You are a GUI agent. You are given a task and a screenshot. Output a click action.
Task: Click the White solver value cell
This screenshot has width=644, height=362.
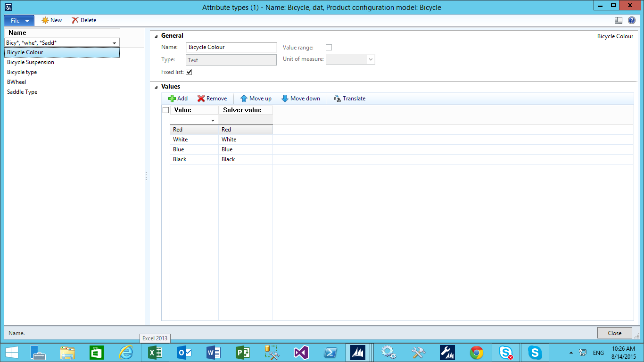(x=246, y=140)
